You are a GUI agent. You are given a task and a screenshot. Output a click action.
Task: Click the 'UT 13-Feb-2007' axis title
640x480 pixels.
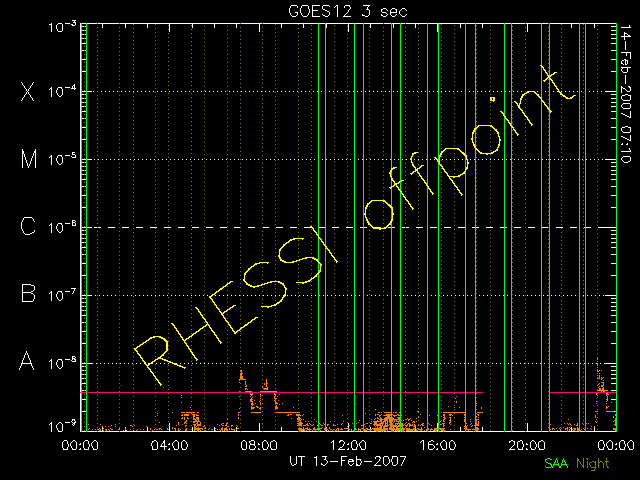click(348, 461)
